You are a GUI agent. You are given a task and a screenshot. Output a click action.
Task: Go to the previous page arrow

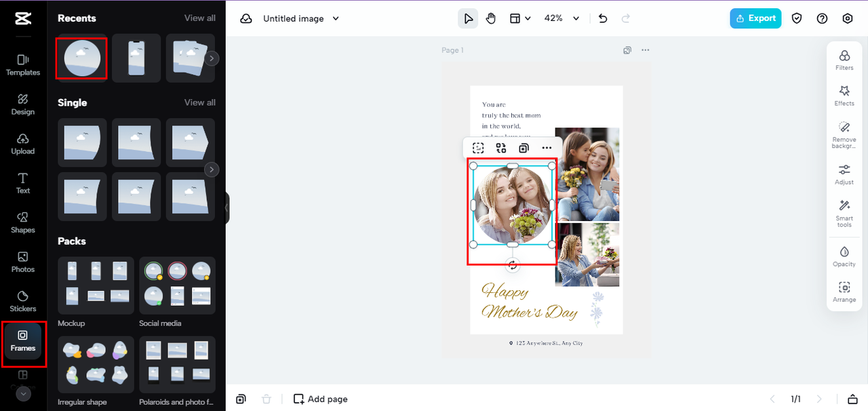click(772, 399)
